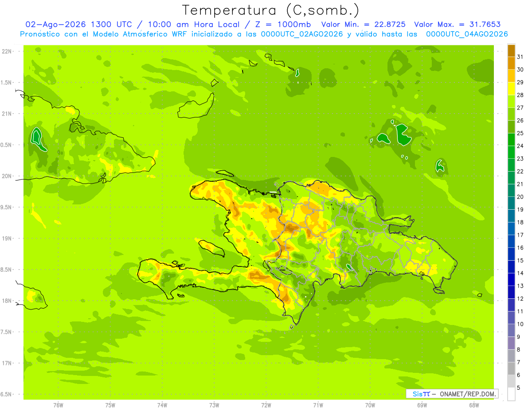532x411 pixels.
Task: Click "Valor Min. = 22.8725"
Action: pyautogui.click(x=364, y=25)
